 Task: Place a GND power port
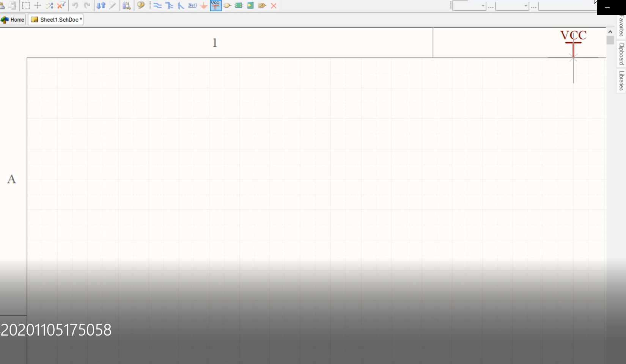tap(204, 6)
